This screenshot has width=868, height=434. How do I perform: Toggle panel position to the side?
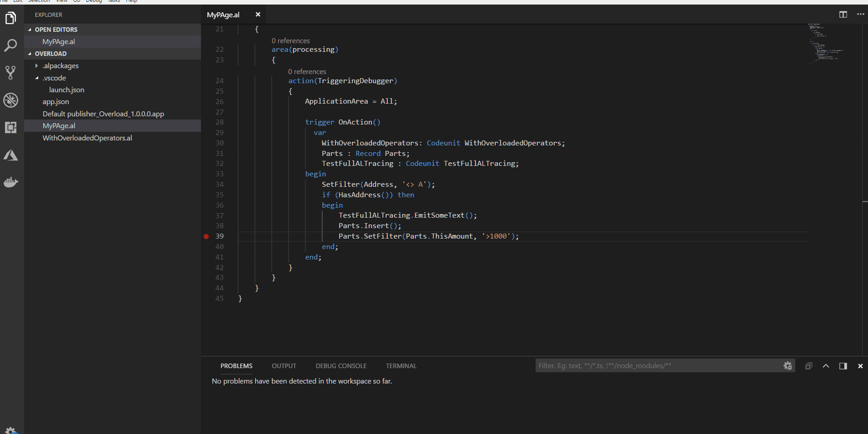pos(843,366)
